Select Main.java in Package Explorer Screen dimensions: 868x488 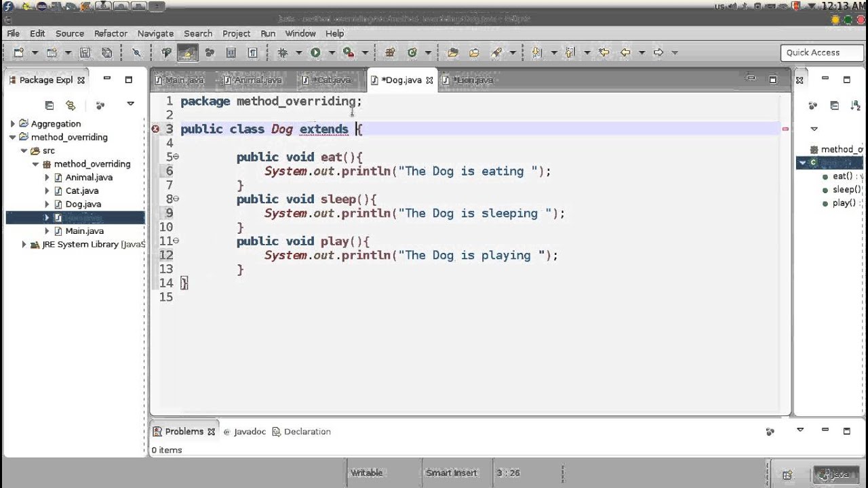point(84,230)
